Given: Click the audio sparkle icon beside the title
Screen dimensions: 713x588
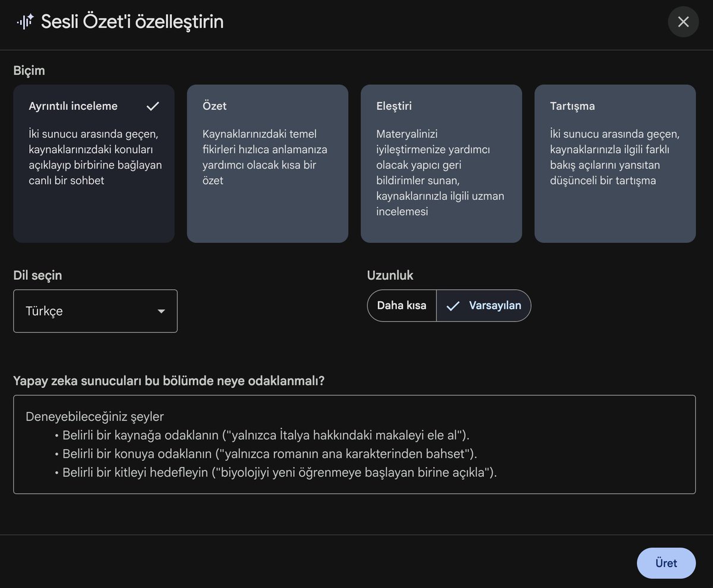Looking at the screenshot, I should tap(25, 22).
